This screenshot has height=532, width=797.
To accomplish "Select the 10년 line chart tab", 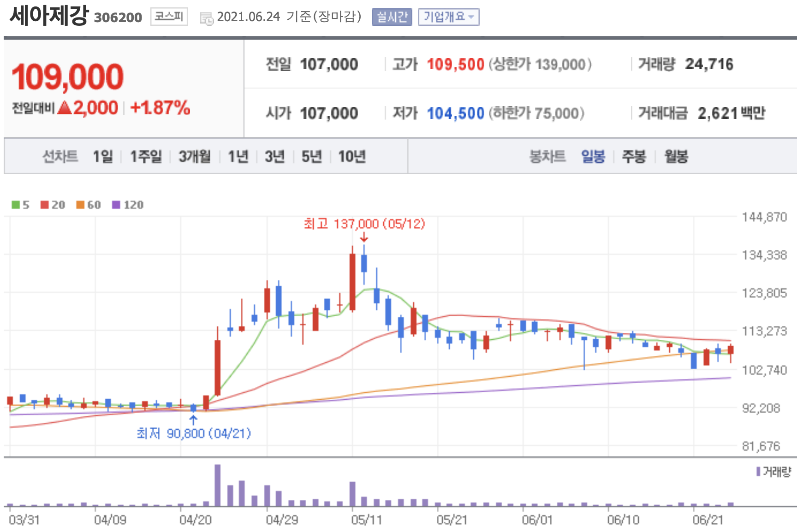I will pos(352,156).
